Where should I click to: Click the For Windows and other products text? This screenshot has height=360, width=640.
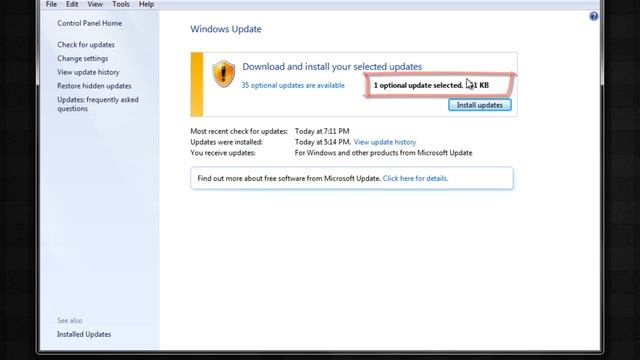[383, 153]
